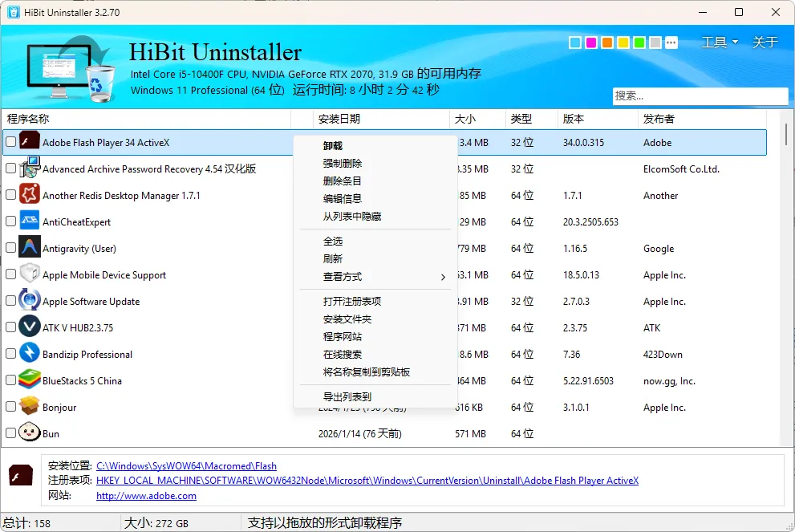
Task: Select 在线搜索 menu entry
Action: [x=375, y=355]
